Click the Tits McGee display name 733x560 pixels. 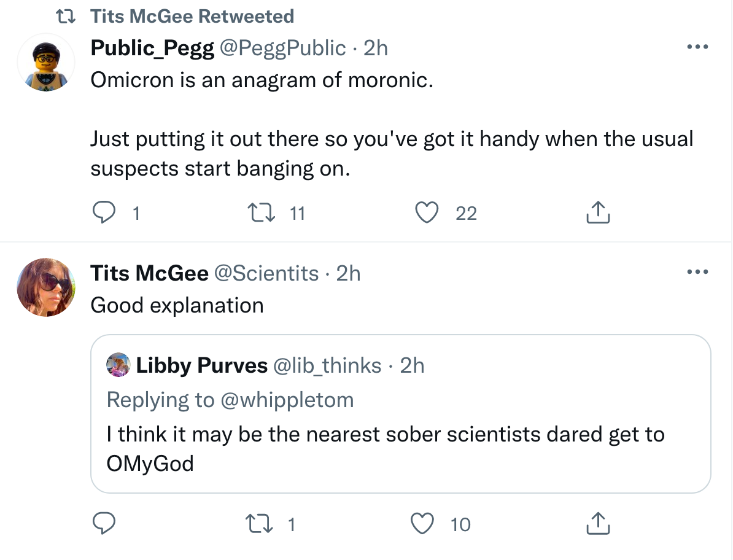(x=149, y=273)
